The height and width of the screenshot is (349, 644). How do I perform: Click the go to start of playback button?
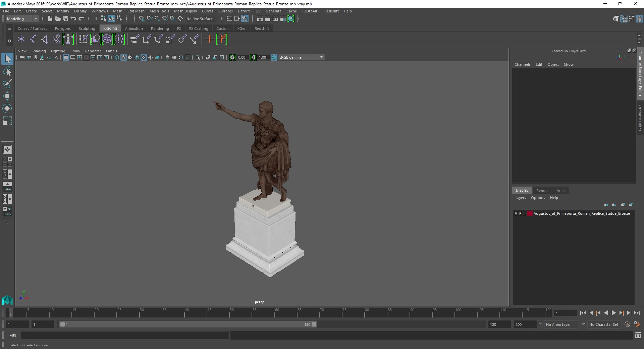[x=583, y=313]
